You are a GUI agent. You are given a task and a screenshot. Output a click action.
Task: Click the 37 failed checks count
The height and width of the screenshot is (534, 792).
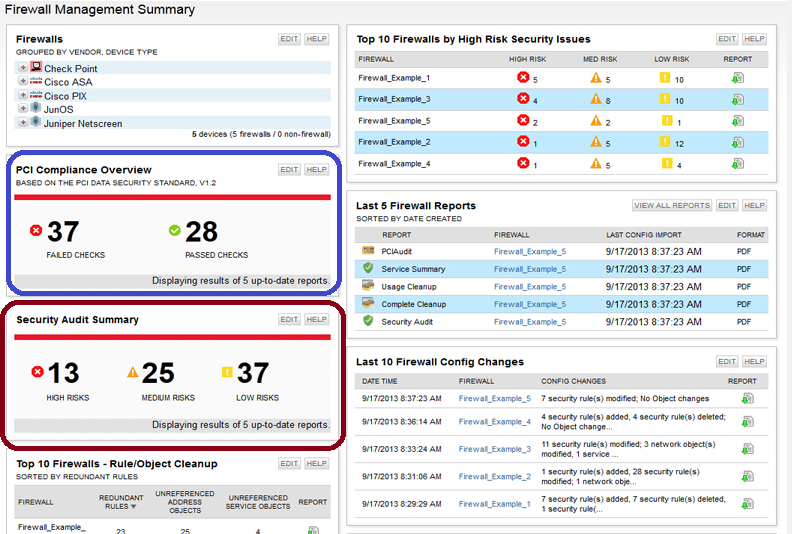[63, 232]
